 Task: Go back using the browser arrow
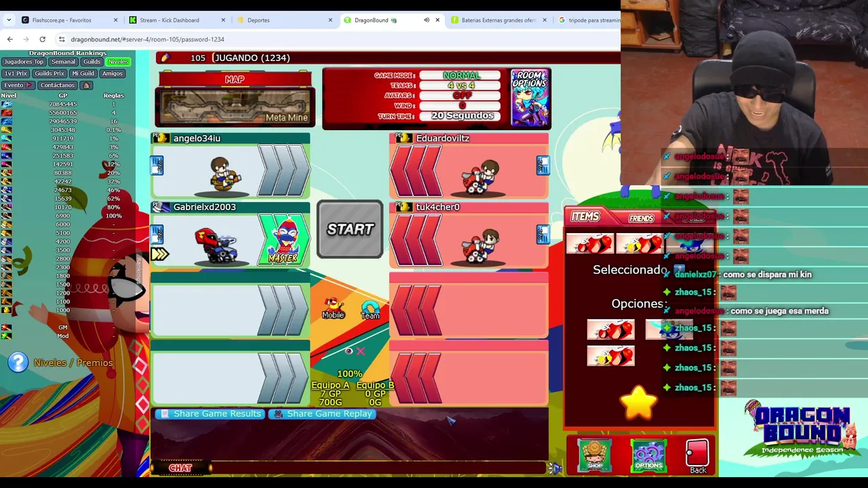click(x=9, y=39)
